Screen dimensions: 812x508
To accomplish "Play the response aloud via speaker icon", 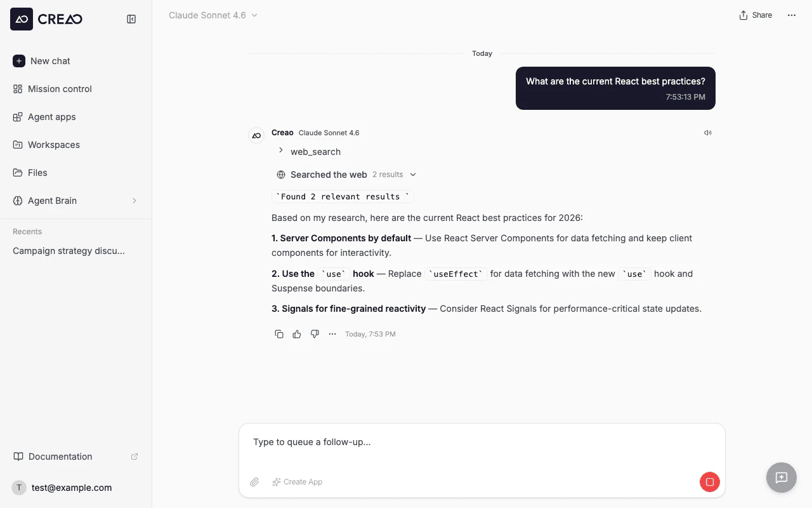I will (707, 132).
